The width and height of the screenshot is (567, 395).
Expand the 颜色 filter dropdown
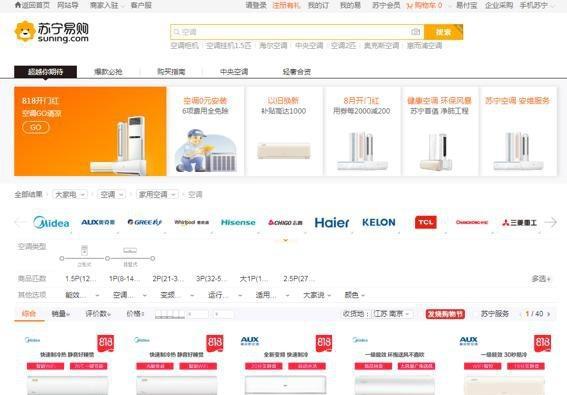[354, 295]
